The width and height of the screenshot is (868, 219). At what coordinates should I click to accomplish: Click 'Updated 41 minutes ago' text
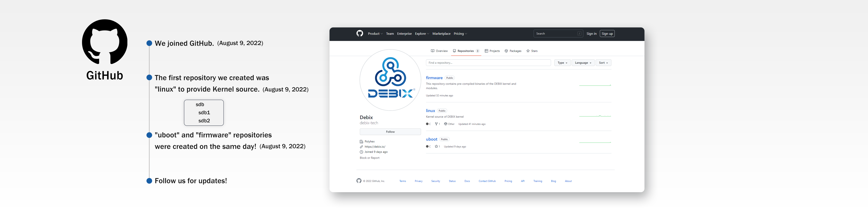click(x=472, y=124)
